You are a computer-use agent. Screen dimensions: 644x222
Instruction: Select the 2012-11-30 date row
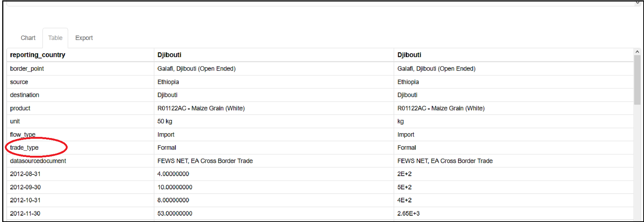coord(25,213)
